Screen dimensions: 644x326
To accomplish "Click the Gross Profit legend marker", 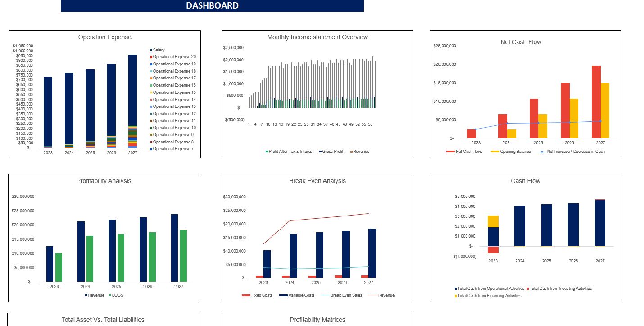I will tap(321, 151).
